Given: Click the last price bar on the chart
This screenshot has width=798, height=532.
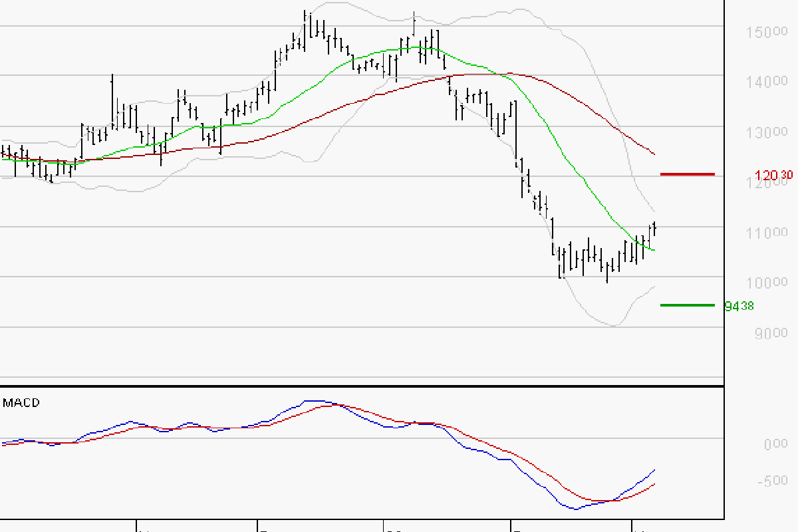Looking at the screenshot, I should (655, 228).
